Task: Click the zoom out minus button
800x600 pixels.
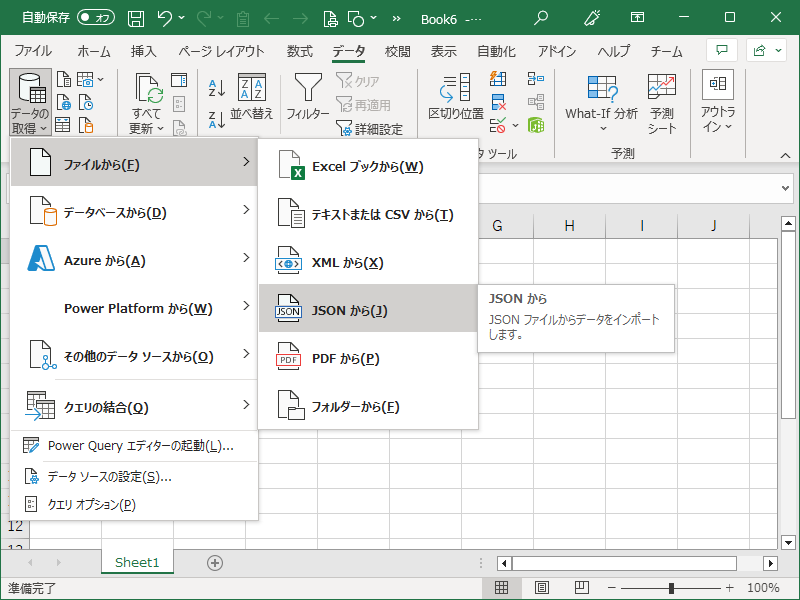Action: 612,588
